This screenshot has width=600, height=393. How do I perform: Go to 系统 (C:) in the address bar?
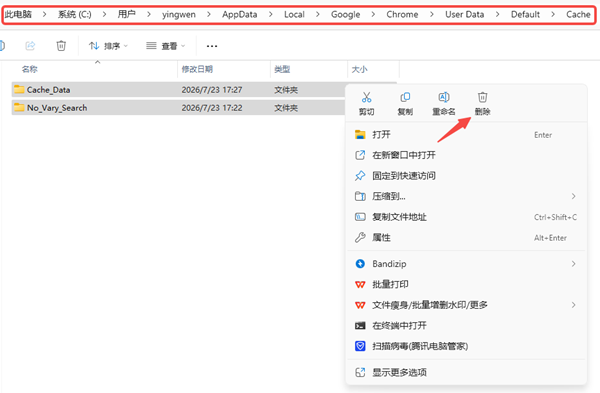(x=75, y=14)
